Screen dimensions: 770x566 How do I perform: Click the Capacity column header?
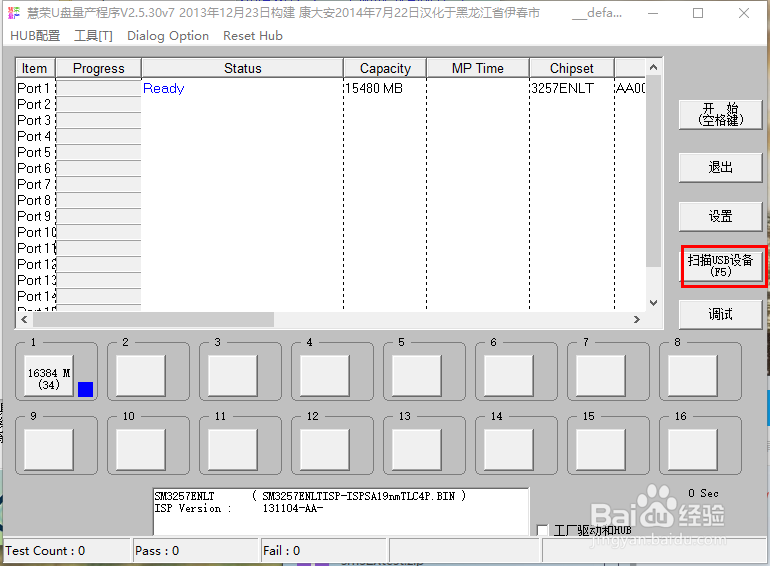point(385,68)
